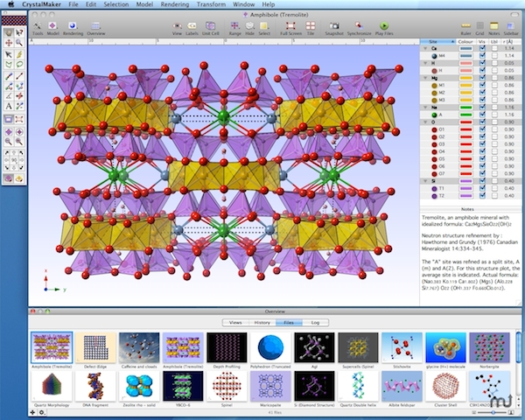
Task: Toggle visibility checkbox for site M4
Action: coord(480,56)
